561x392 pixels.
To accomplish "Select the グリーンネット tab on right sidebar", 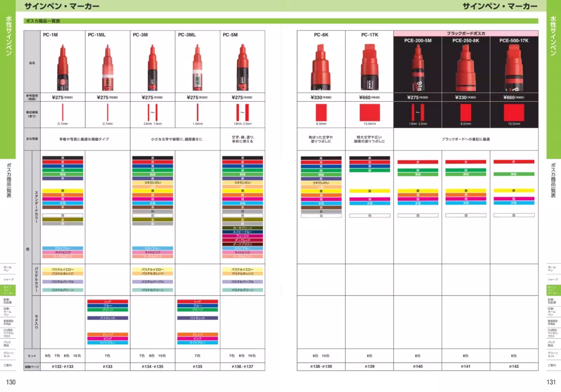I will tap(553, 354).
